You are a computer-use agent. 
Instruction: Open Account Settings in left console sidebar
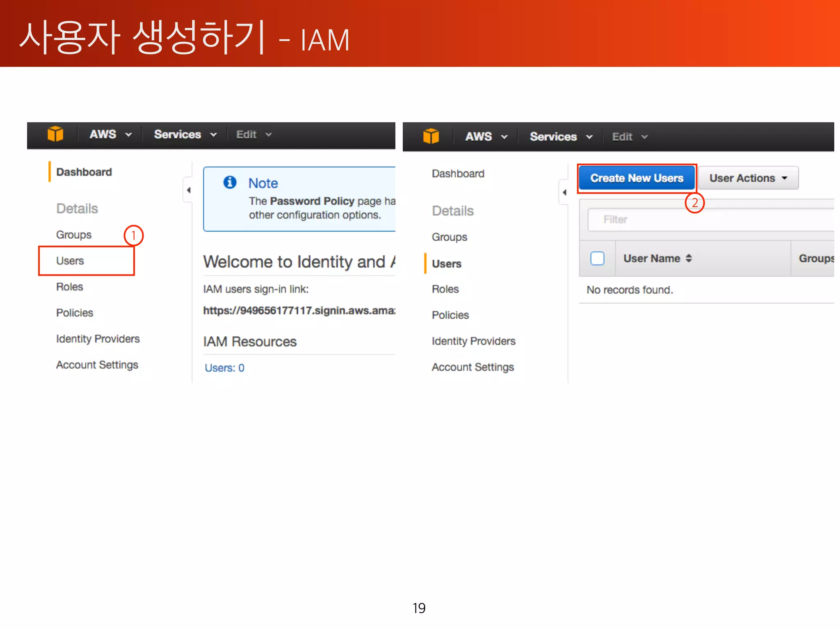click(97, 365)
